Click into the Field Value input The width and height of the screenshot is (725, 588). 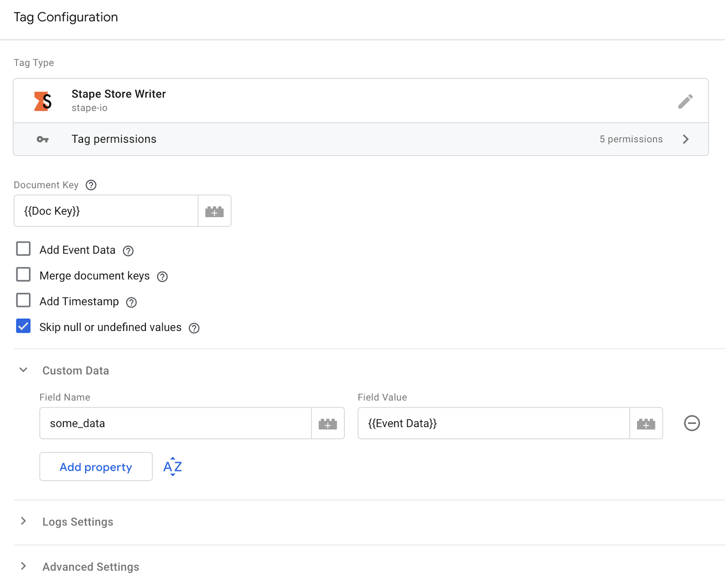[x=493, y=423]
